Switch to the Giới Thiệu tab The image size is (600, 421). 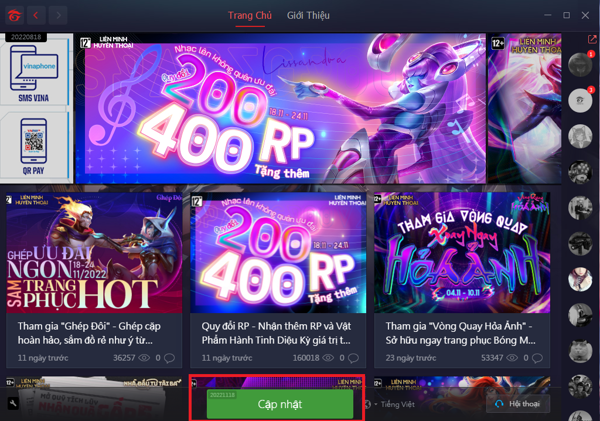tap(308, 16)
